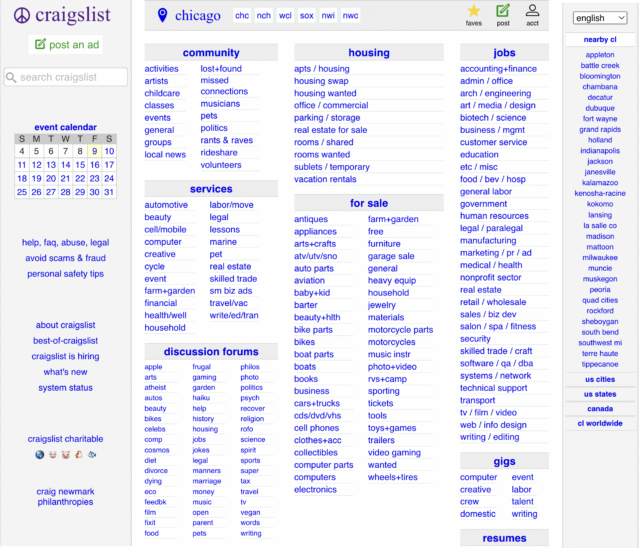Image resolution: width=640 pixels, height=548 pixels.
Task: Expand the canada section
Action: pos(600,409)
